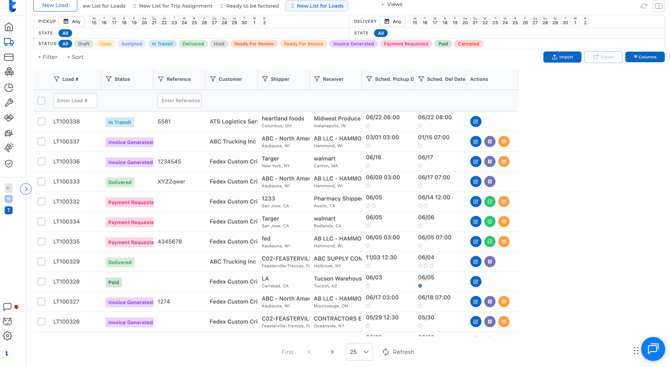Check the box for load LT100326
Image resolution: width=670 pixels, height=367 pixels.
41,321
